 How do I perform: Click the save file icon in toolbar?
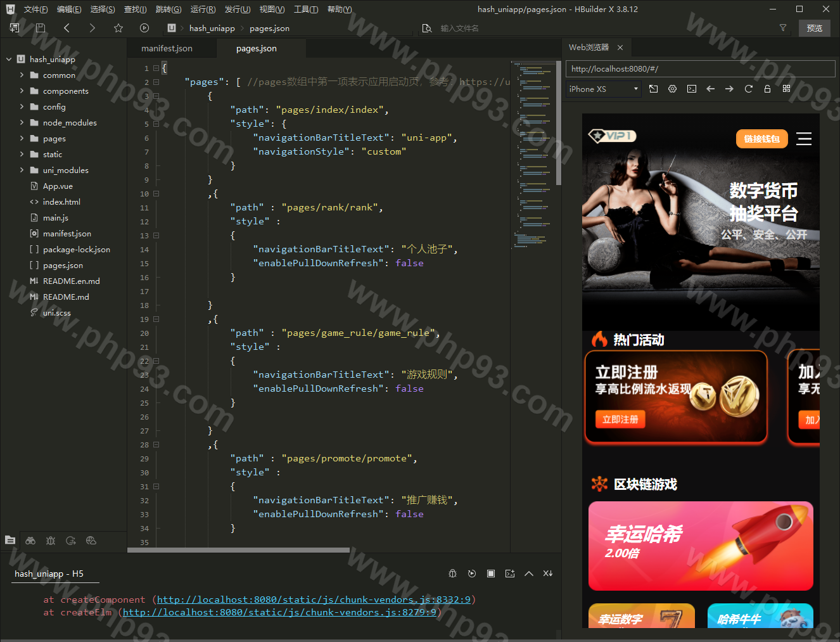point(41,28)
